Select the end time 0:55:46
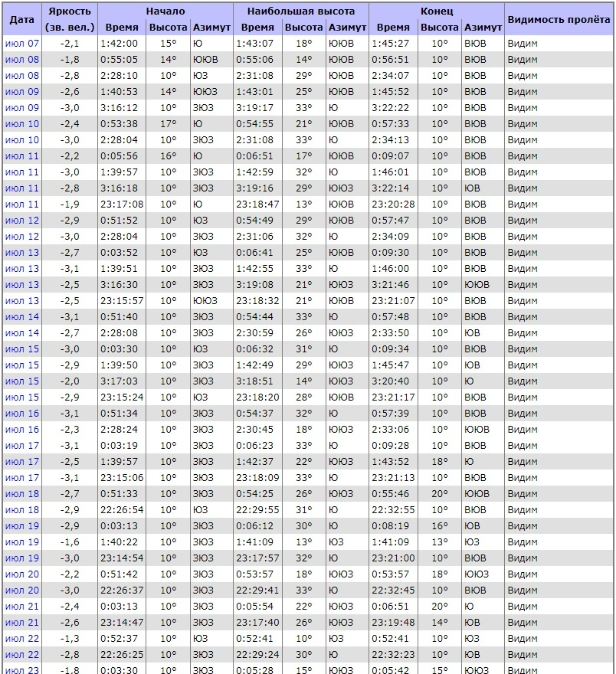 tap(390, 494)
